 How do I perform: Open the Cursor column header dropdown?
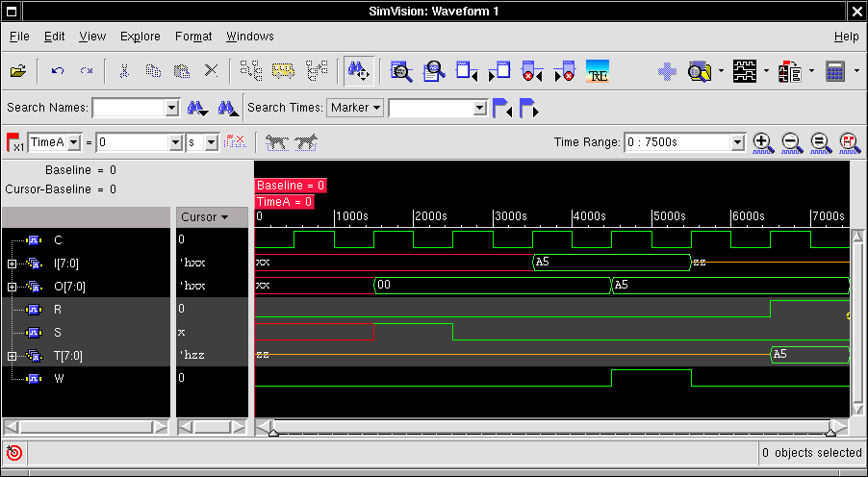click(224, 217)
